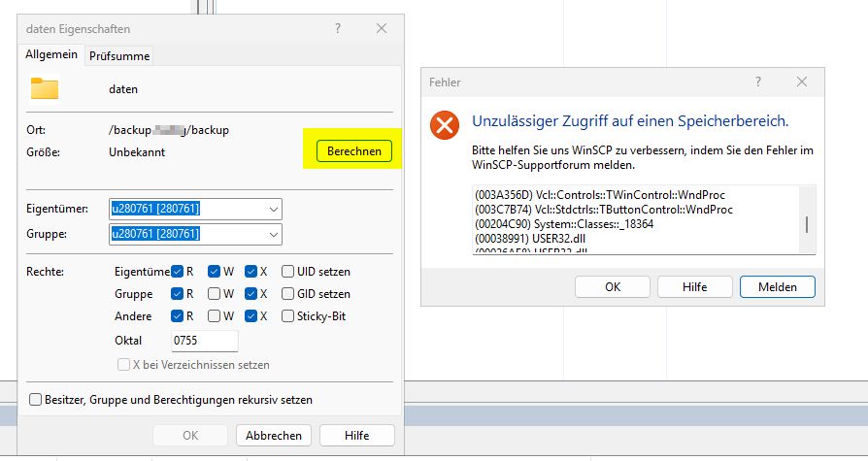Click the help question mark in Eigenschaften dialog
Screen dimensions: 868x461
pyautogui.click(x=338, y=29)
